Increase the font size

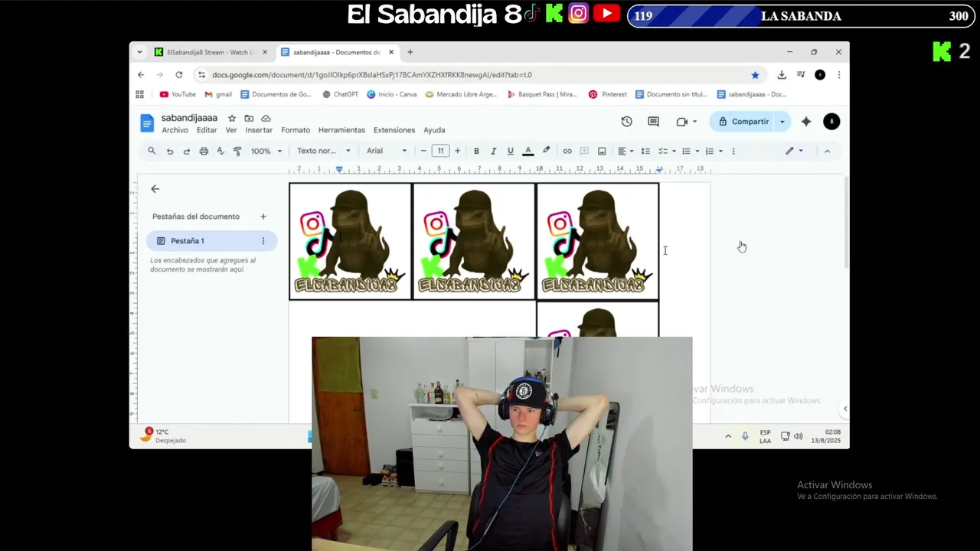(x=458, y=151)
